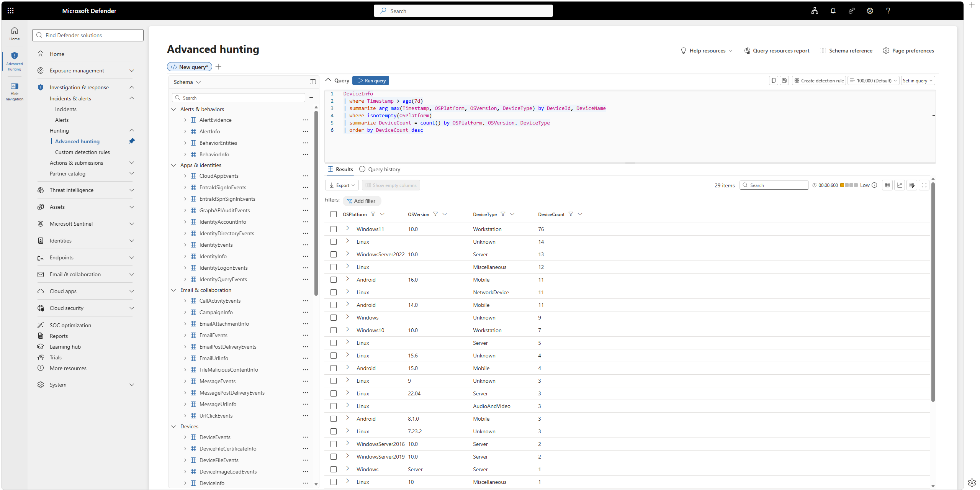980x490 pixels.
Task: Collapse the Query editor section
Action: [328, 80]
